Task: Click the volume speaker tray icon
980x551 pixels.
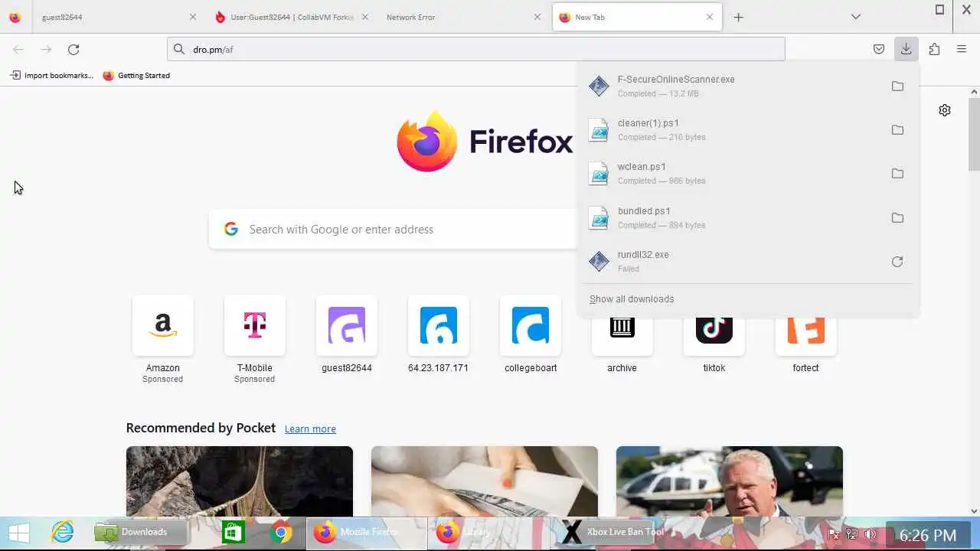Action: click(x=871, y=534)
